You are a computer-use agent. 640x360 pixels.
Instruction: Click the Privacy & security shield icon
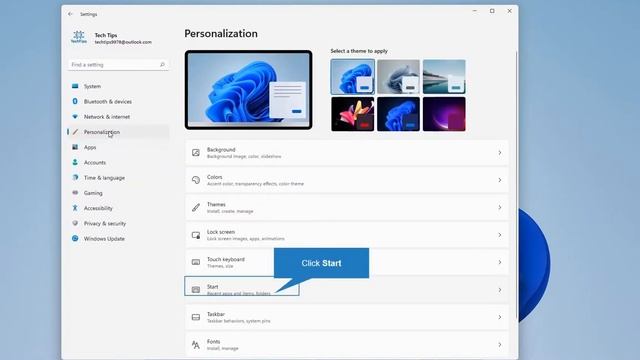75,223
